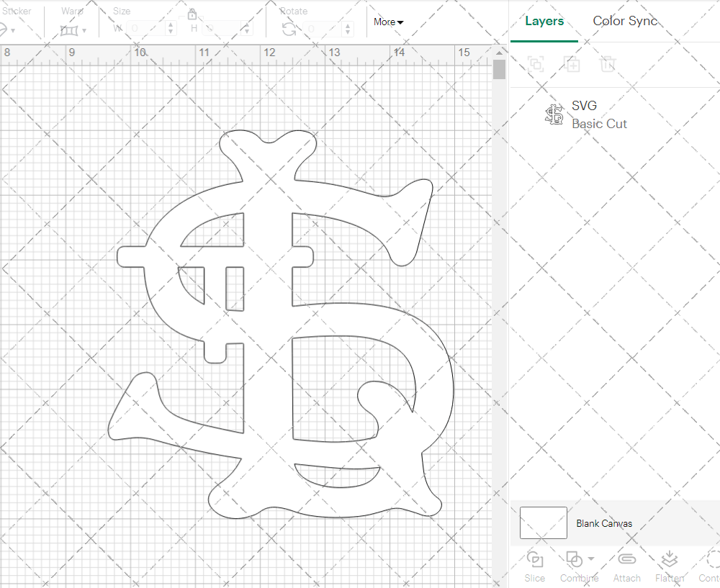Click the Flatten icon
720x588 pixels.
coord(669,559)
